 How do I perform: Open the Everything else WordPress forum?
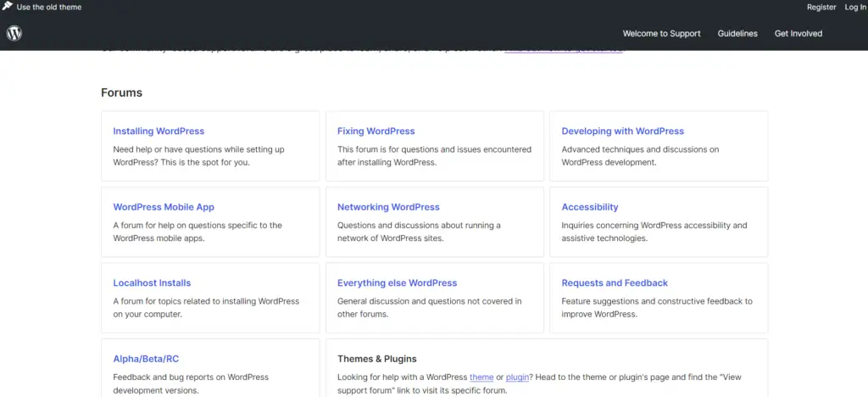[397, 283]
